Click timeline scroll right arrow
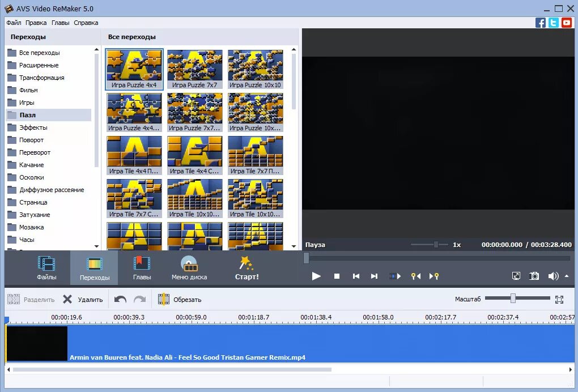The image size is (578, 392). (x=571, y=369)
